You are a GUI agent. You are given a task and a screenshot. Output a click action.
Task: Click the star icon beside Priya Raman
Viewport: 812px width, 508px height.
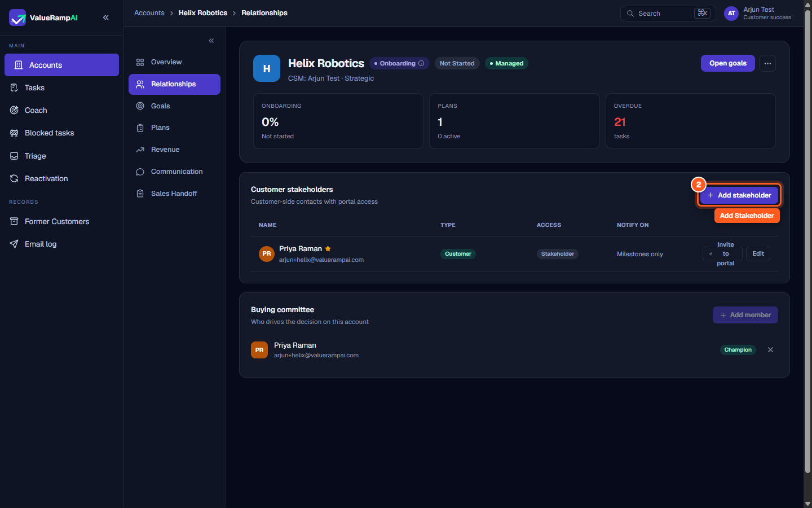pyautogui.click(x=328, y=248)
